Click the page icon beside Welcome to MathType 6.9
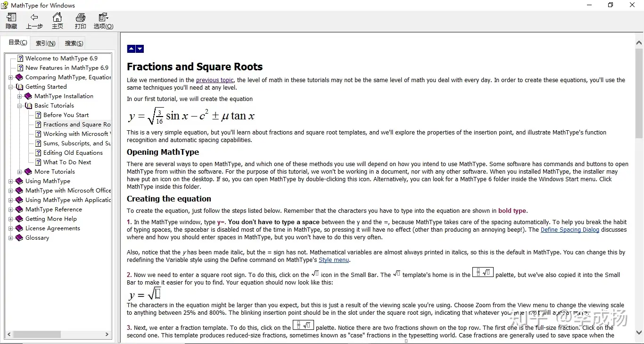Viewport: 644px width, 344px height. (x=20, y=59)
